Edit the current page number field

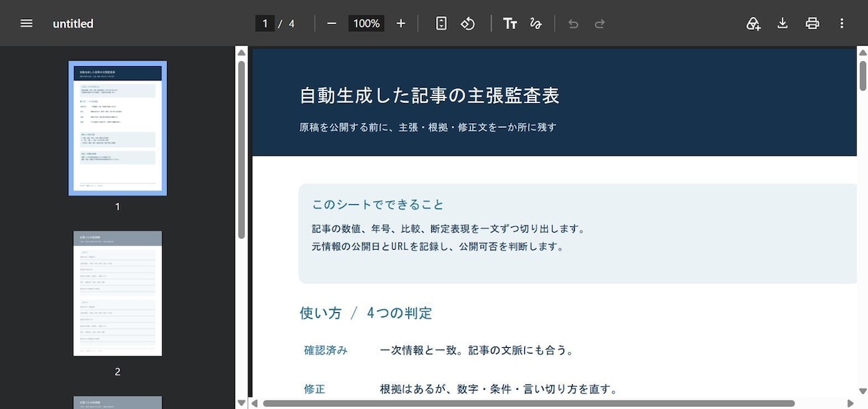(265, 23)
